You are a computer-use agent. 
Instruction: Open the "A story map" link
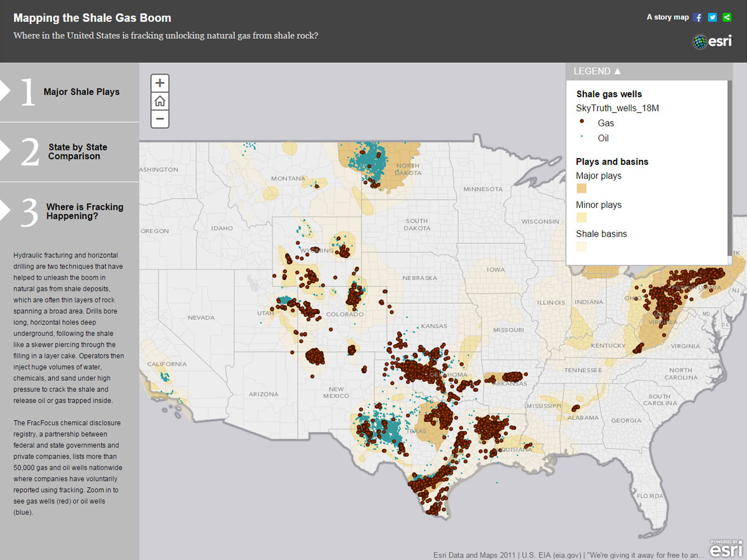[x=667, y=17]
